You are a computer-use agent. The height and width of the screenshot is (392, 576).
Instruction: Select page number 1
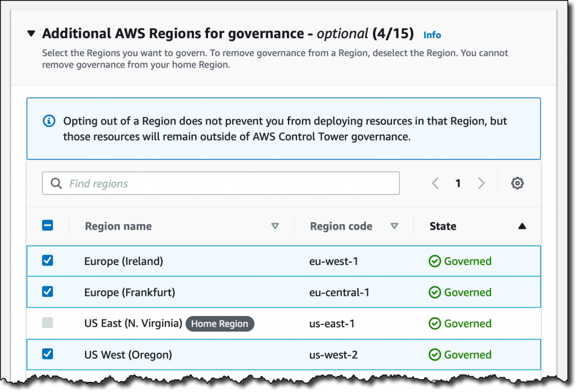[x=458, y=183]
